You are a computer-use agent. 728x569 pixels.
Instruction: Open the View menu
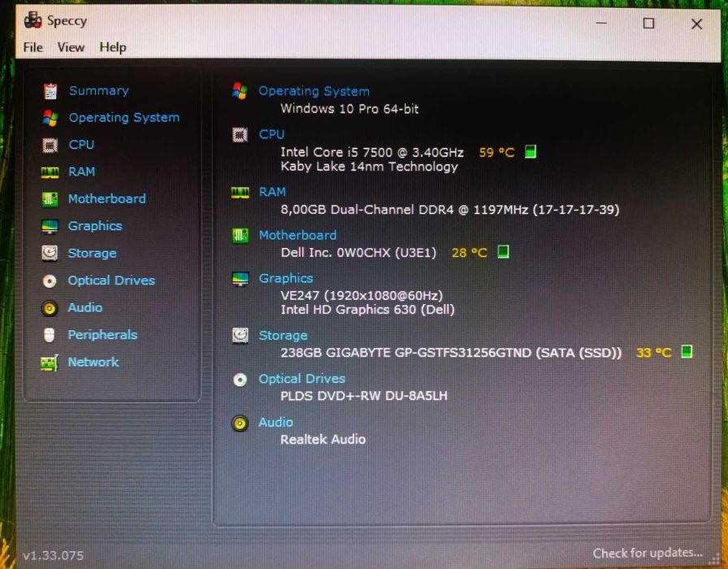point(71,47)
